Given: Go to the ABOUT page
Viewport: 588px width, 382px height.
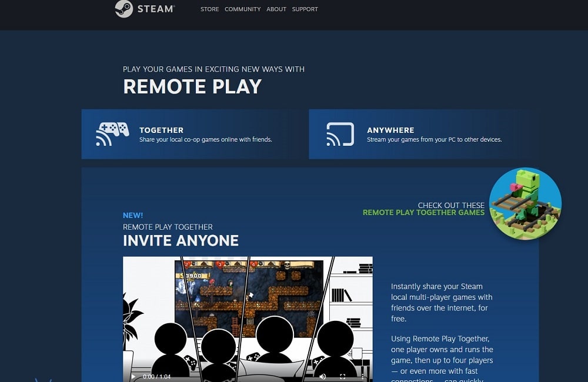Looking at the screenshot, I should tap(276, 9).
